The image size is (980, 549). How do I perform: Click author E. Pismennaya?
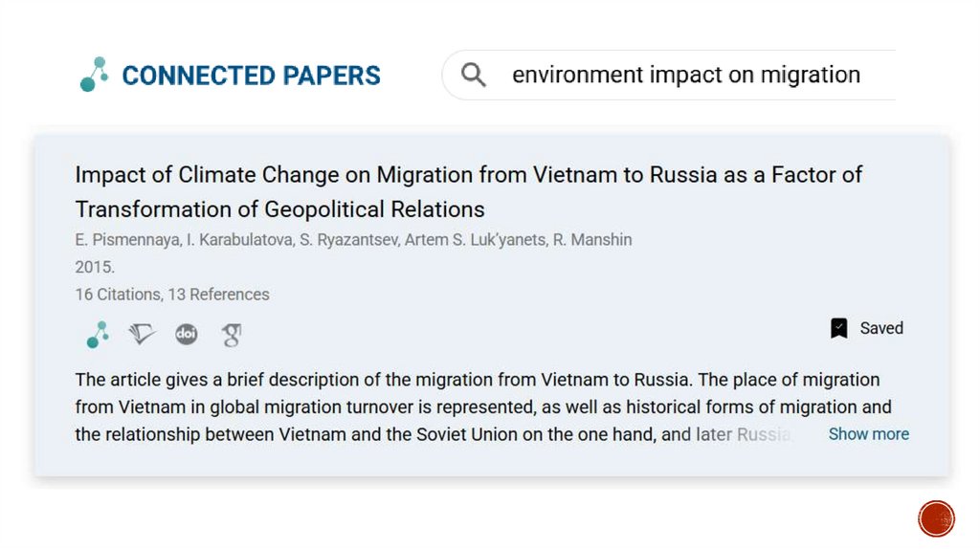point(126,240)
